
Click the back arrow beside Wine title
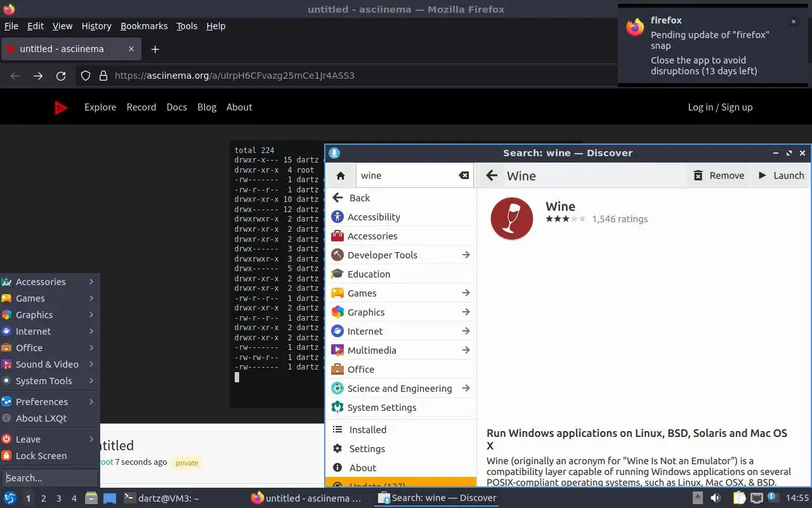tap(492, 176)
